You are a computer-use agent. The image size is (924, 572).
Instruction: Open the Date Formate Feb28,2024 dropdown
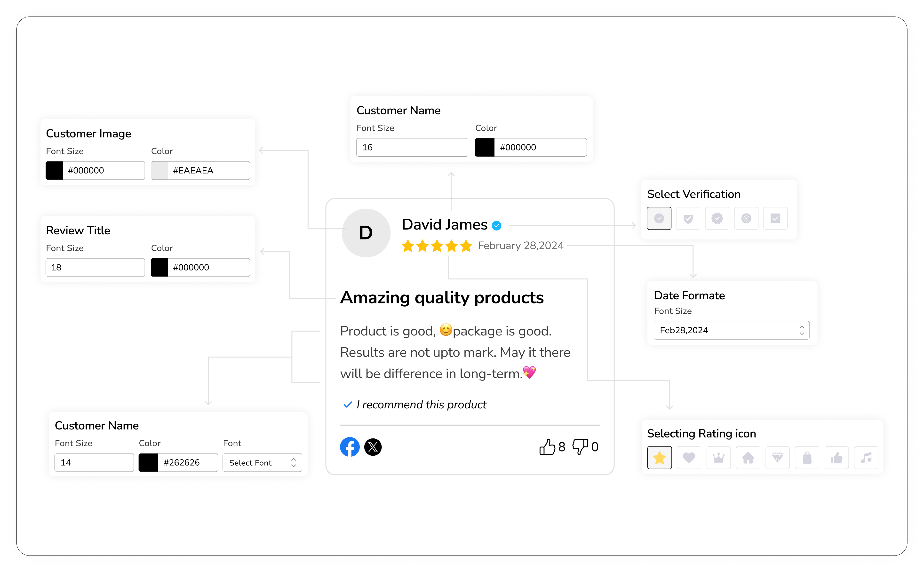tap(732, 330)
